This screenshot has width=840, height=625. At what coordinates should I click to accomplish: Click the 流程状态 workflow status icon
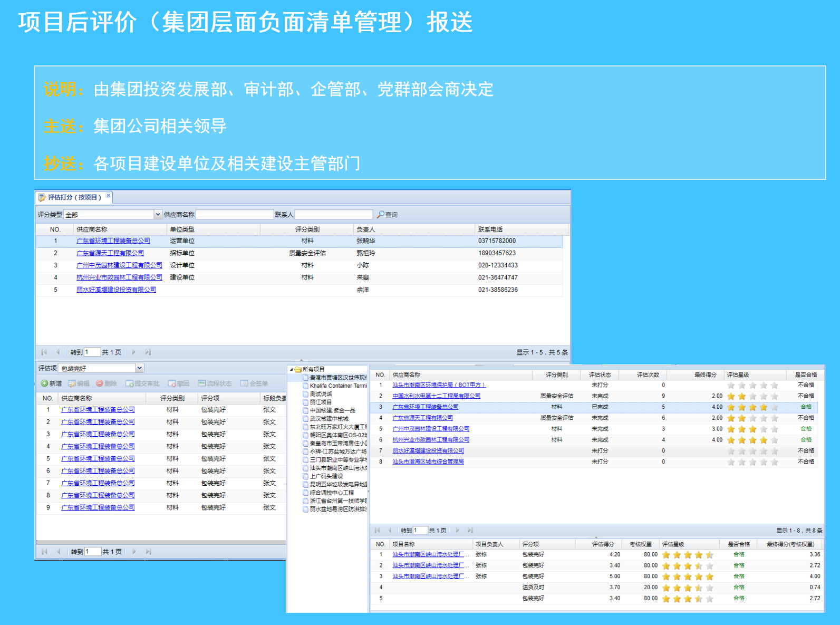201,383
